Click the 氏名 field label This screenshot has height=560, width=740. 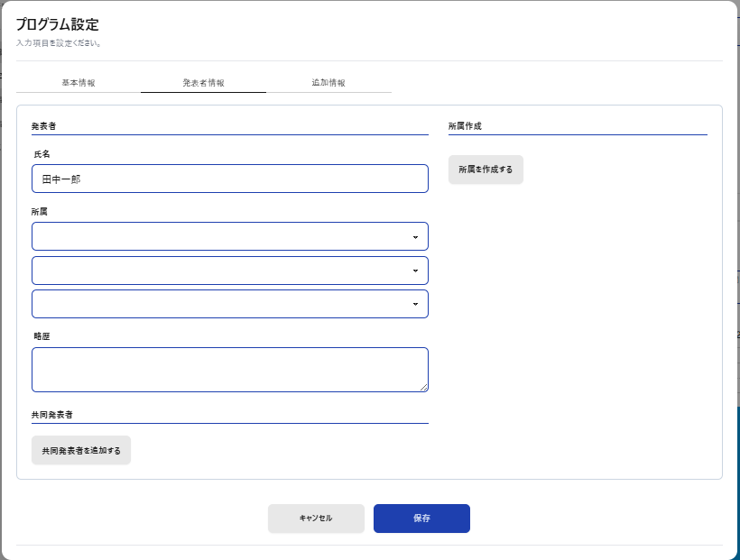(x=42, y=154)
